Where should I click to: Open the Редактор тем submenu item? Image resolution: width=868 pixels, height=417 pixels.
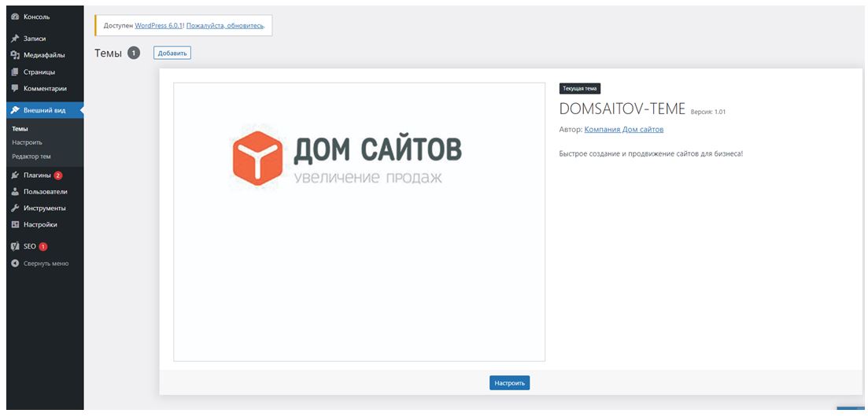pos(31,157)
